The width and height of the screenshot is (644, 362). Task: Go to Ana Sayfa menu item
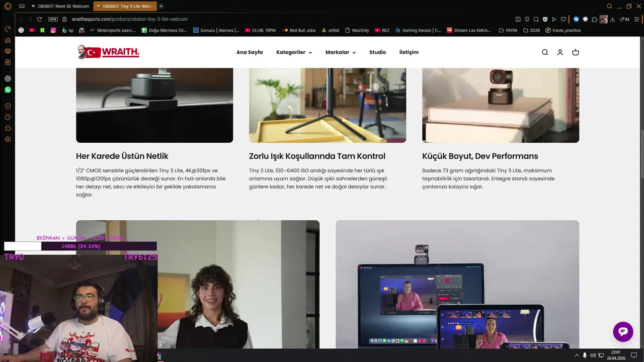[250, 52]
